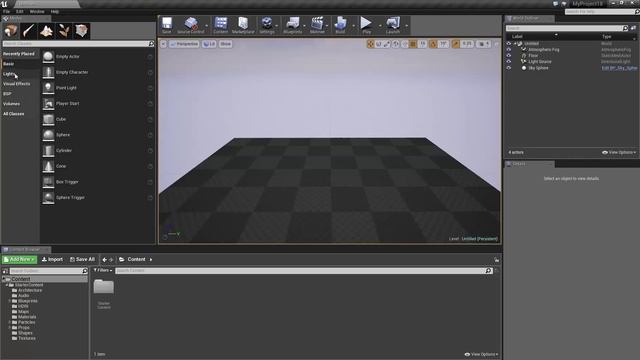The image size is (640, 360).
Task: Select the Paint mode brush icon
Action: pyautogui.click(x=29, y=31)
